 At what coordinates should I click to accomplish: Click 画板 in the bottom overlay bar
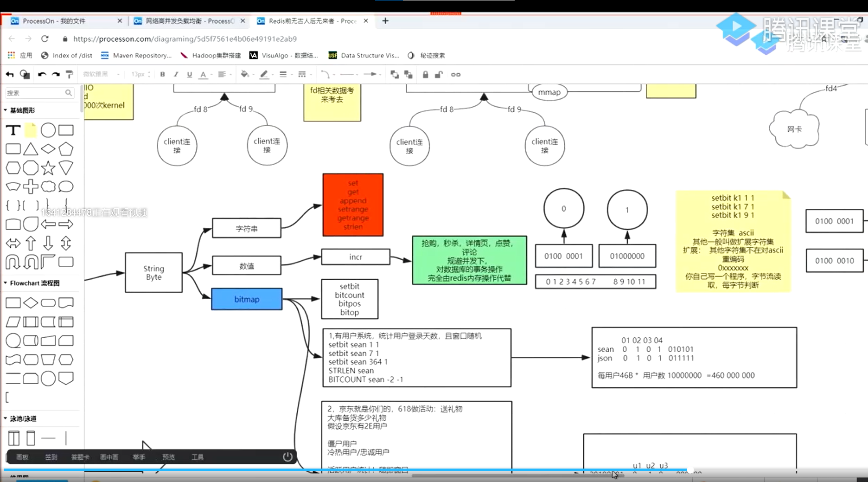pos(22,457)
